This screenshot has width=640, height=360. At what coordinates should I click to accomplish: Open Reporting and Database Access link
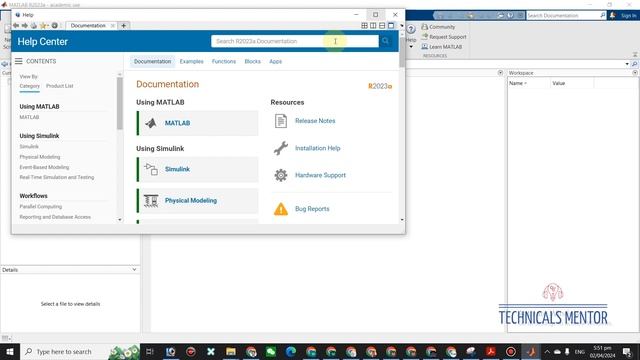coord(55,217)
